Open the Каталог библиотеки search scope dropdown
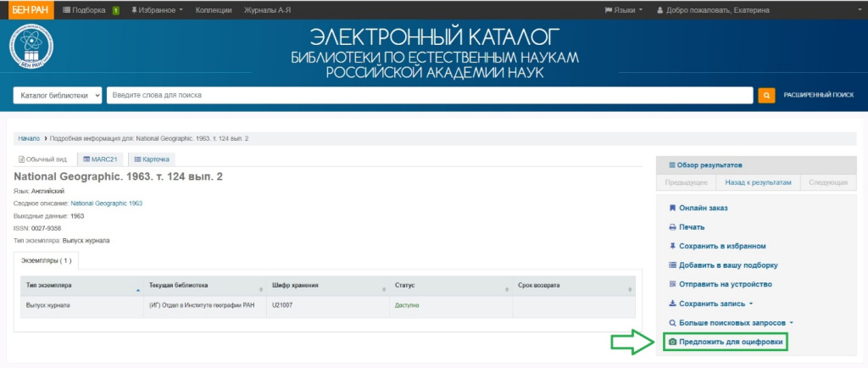Screen dimensions: 868x368 point(58,95)
